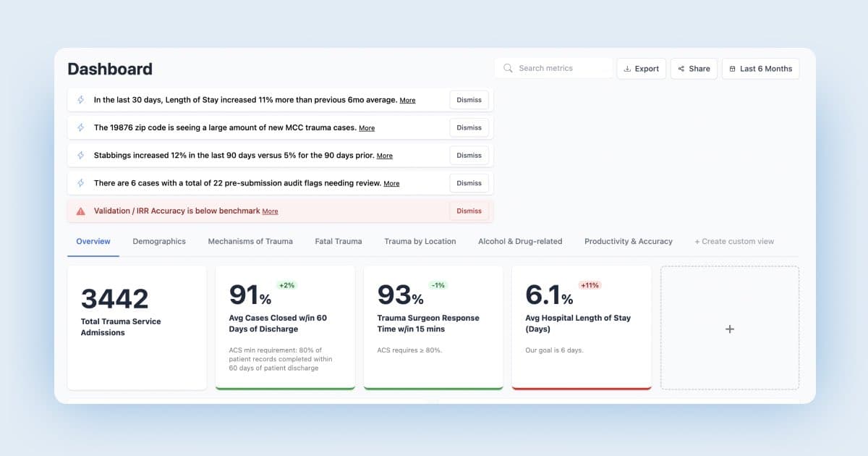Viewport: 868px width, 456px height.
Task: Click the lightning icon beside Length of Stay alert
Action: pyautogui.click(x=81, y=100)
